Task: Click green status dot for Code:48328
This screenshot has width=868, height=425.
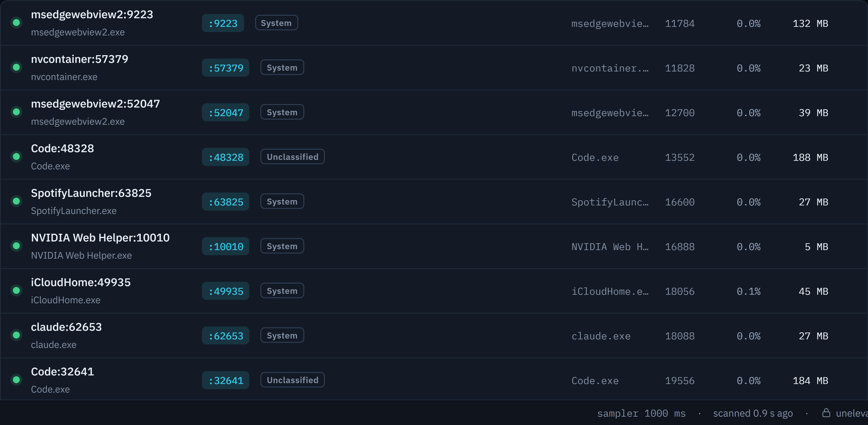Action: click(x=16, y=157)
